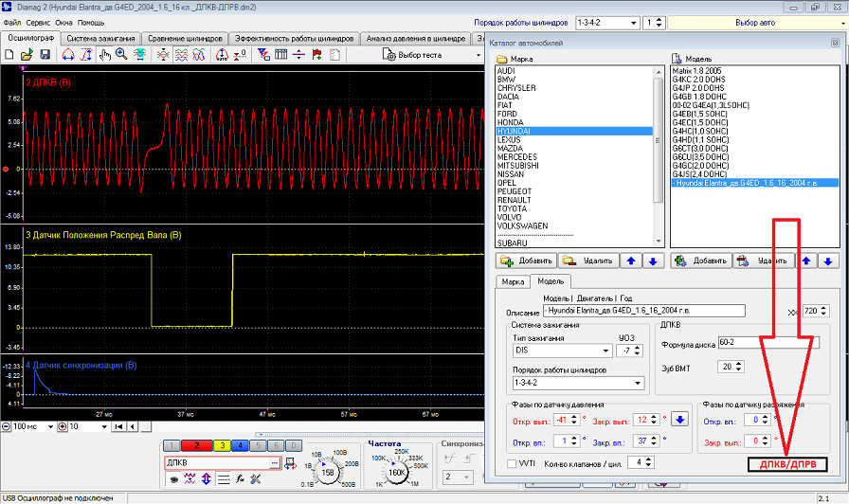Click the blue download arrow beside Закр. вып.
Screen dimensions: 849x504
[680, 420]
